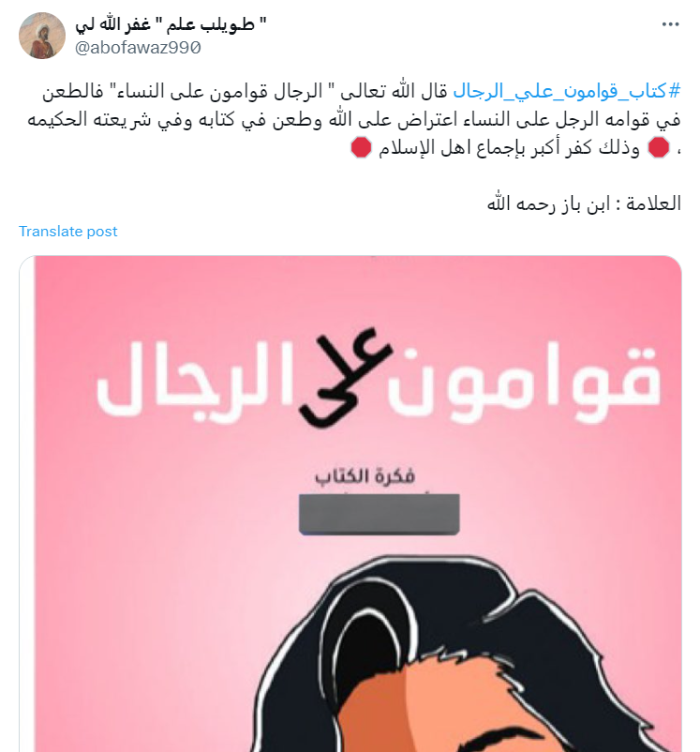This screenshot has width=700, height=752.
Task: Click the فكرة الكتاب caption on the cover
Action: tap(365, 476)
